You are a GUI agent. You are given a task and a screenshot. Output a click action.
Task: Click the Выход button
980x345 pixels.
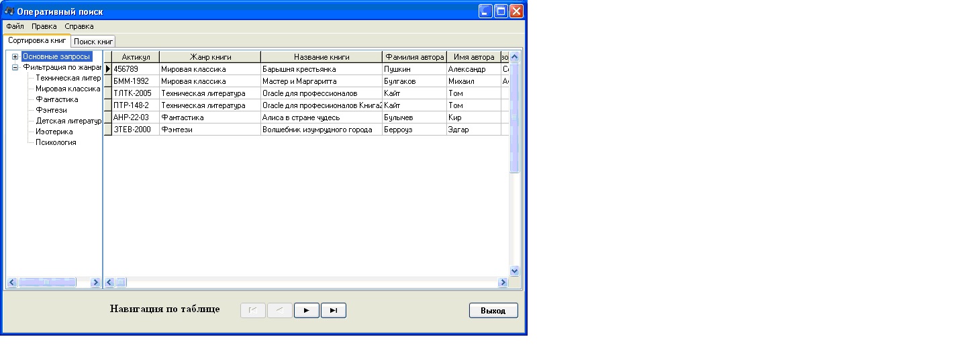coord(493,310)
